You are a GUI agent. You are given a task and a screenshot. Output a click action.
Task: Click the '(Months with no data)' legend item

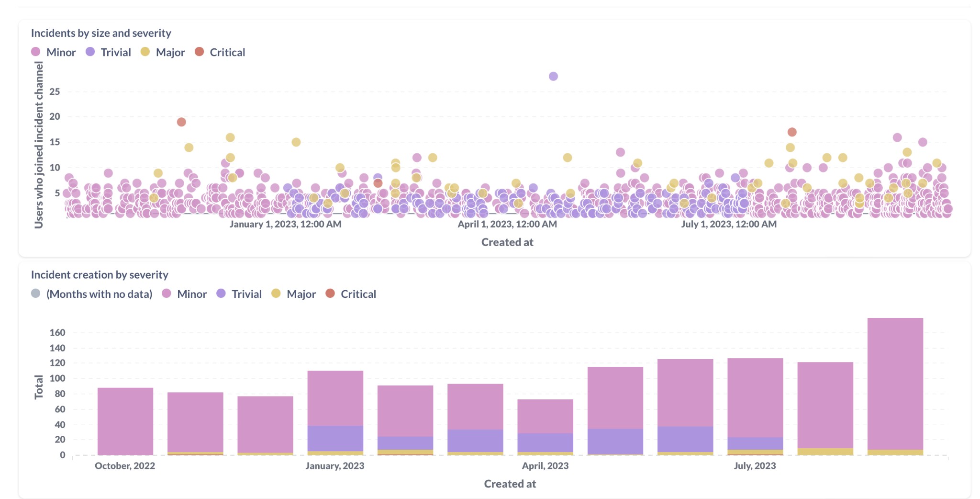click(99, 294)
